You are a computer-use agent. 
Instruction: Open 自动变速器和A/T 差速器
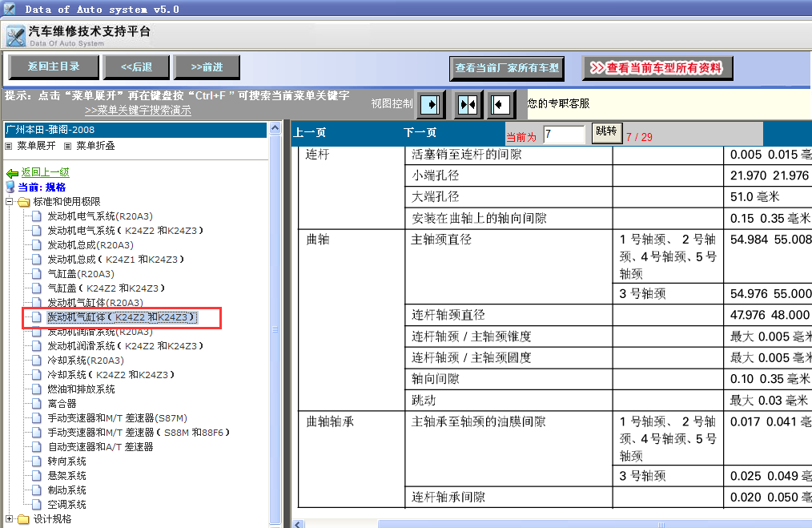100,446
